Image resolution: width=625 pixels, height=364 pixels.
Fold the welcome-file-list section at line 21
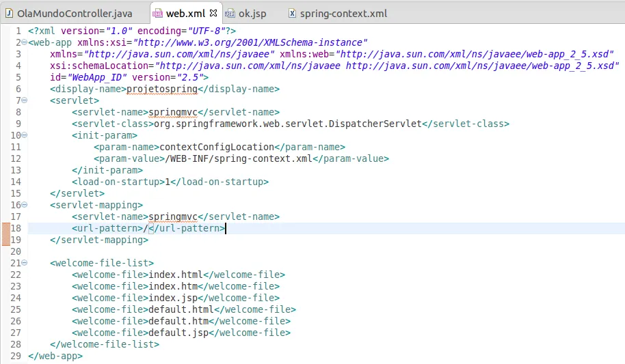(x=24, y=263)
